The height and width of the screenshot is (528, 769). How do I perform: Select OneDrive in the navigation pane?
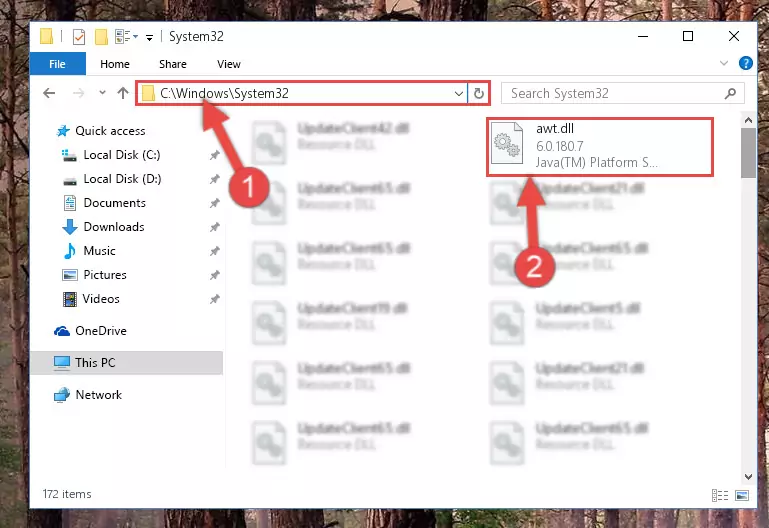pyautogui.click(x=101, y=331)
